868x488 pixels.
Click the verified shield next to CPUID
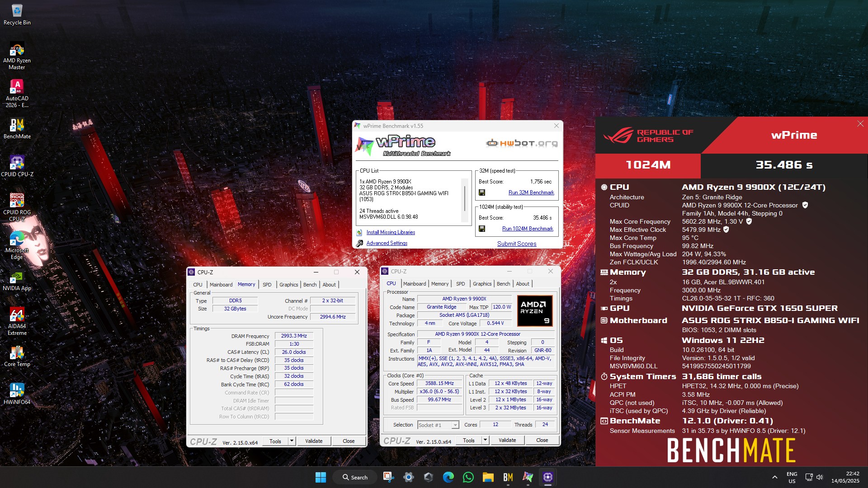[805, 205]
